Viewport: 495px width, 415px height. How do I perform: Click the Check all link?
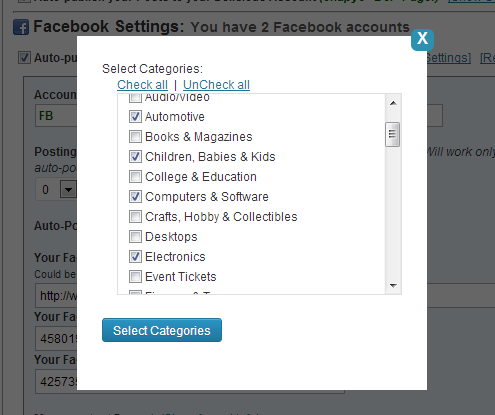142,85
